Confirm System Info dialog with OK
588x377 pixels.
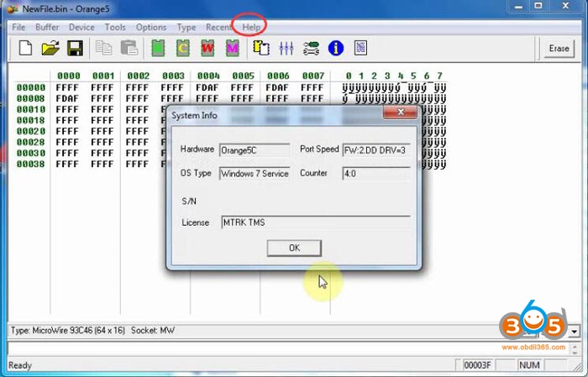pos(294,248)
